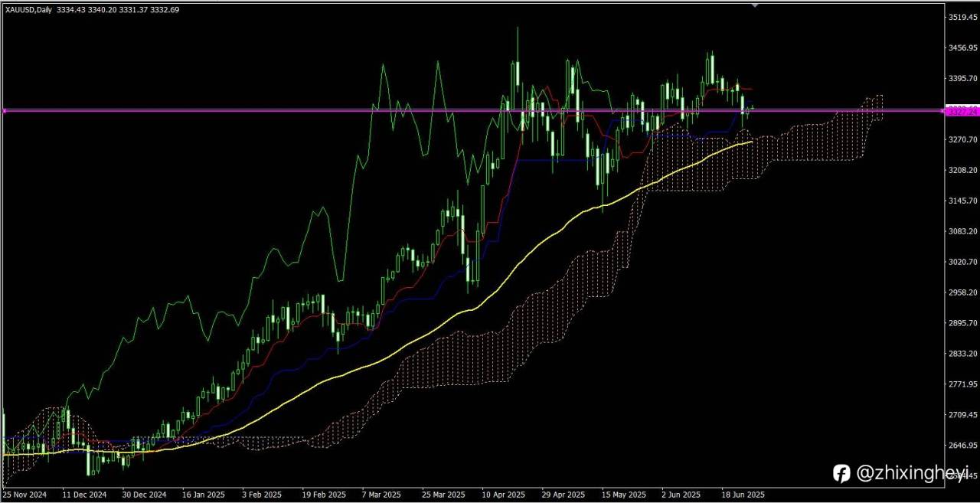Click the 2833.20 price scale label
Image resolution: width=980 pixels, height=503 pixels.
963,354
